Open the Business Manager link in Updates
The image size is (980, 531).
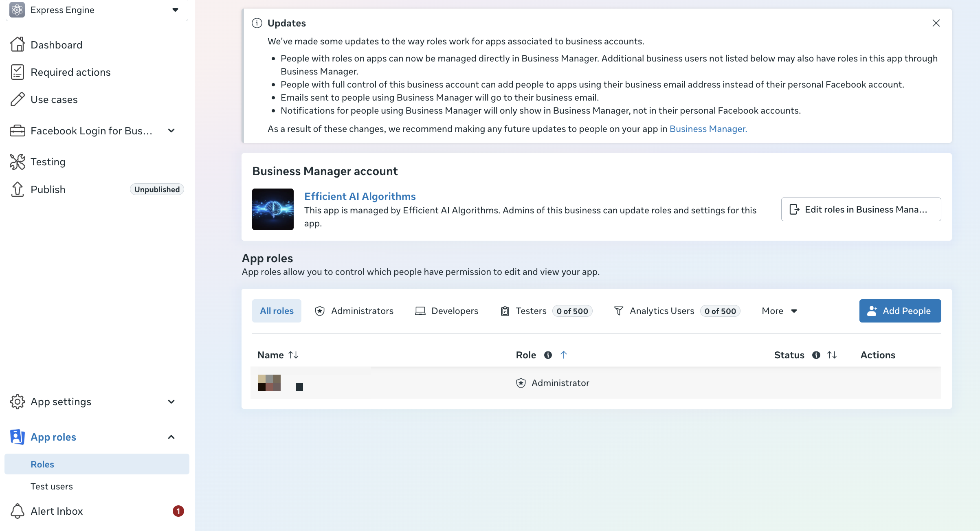pos(708,129)
